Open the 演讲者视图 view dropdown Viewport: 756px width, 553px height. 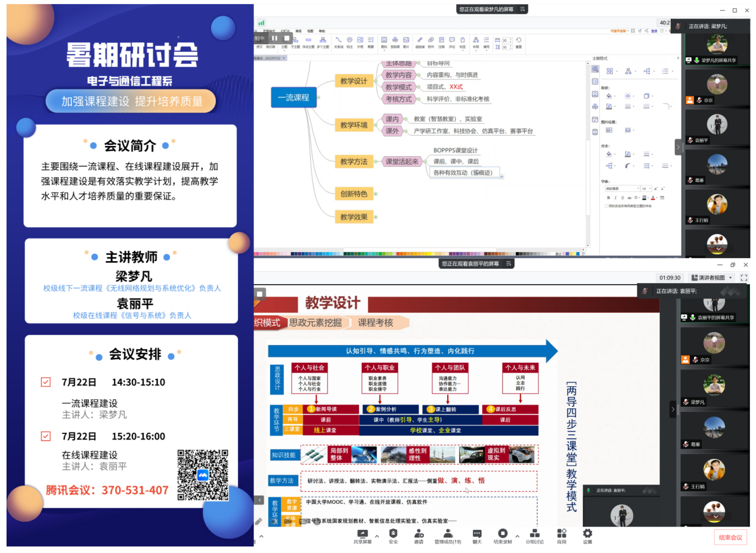tap(712, 278)
